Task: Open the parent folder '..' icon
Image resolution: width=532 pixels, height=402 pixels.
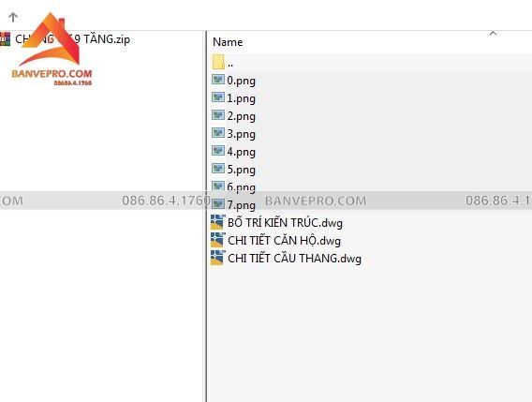Action: (x=218, y=62)
